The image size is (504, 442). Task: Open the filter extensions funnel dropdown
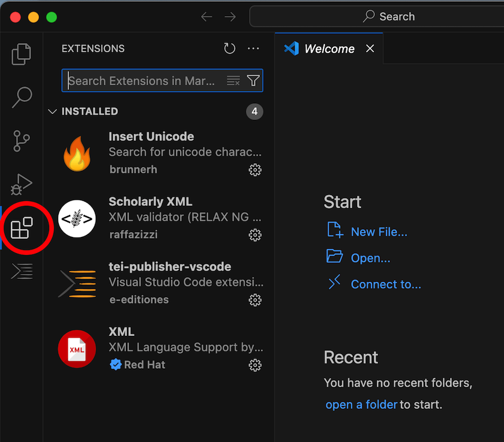253,80
